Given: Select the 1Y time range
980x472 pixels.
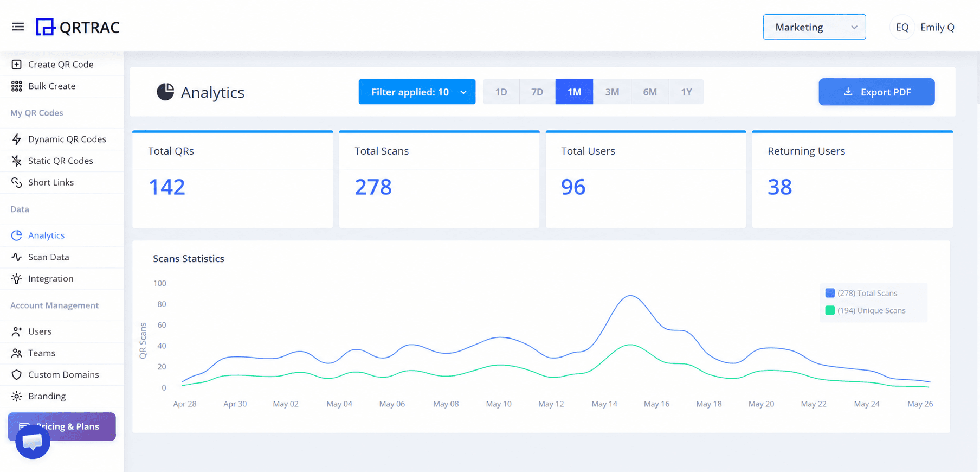Looking at the screenshot, I should click(x=686, y=92).
